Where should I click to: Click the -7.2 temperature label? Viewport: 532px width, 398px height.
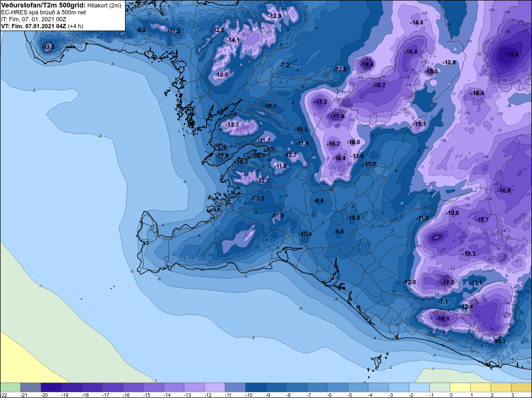click(x=285, y=64)
